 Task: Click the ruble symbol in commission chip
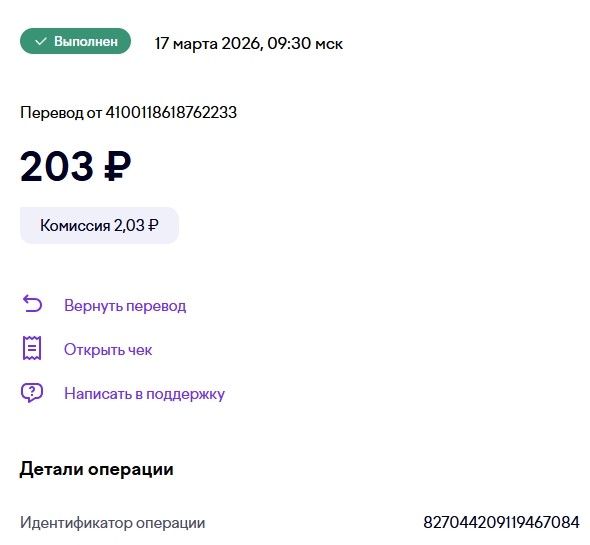tap(153, 225)
